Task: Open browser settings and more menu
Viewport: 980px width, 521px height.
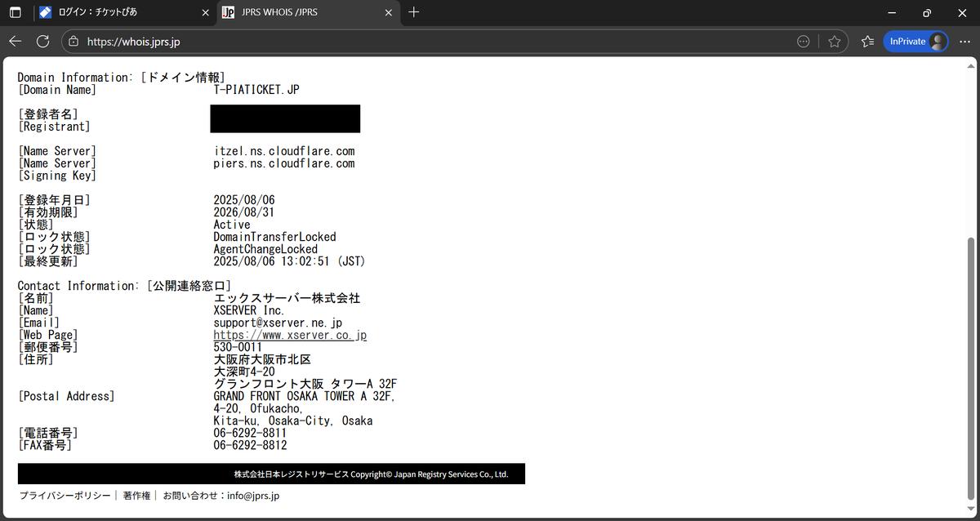Action: 964,41
